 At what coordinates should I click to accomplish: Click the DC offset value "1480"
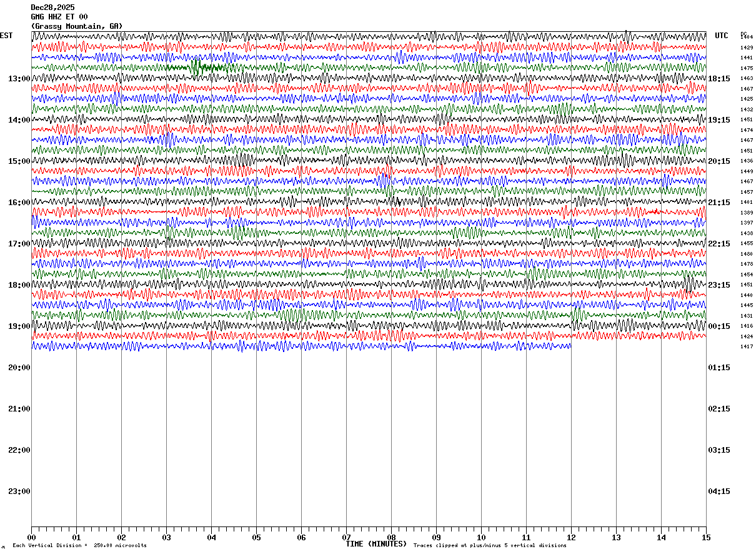[x=747, y=254]
